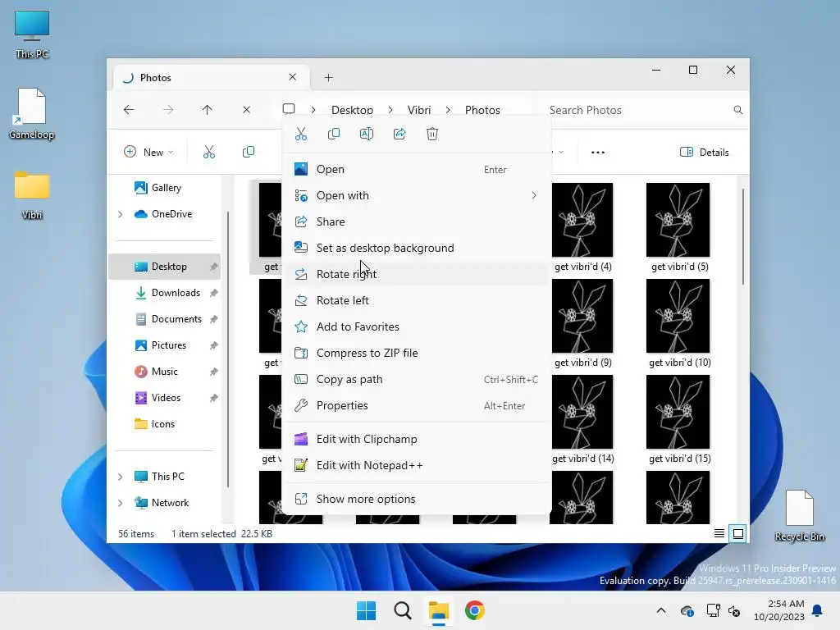Viewport: 840px width, 630px height.
Task: Choose Set as desktop background
Action: pos(416,248)
